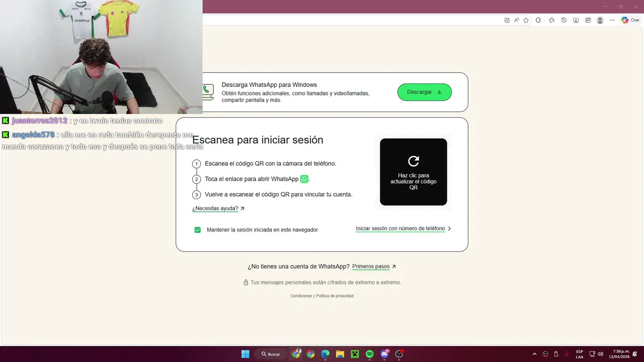Screen dimensions: 644x362
Task: Open the browser profile avatar
Action: (600, 20)
